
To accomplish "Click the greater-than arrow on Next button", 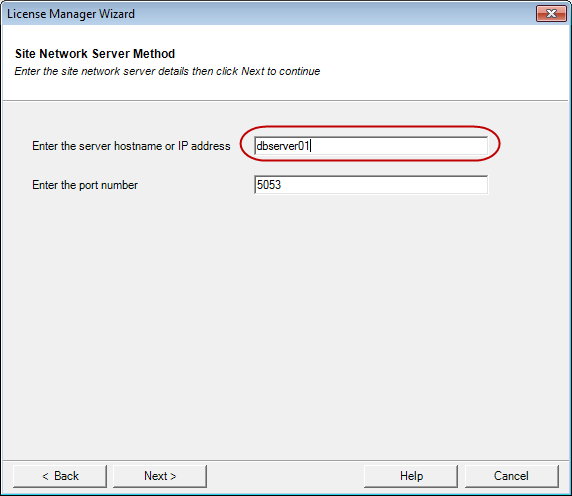I will (173, 476).
